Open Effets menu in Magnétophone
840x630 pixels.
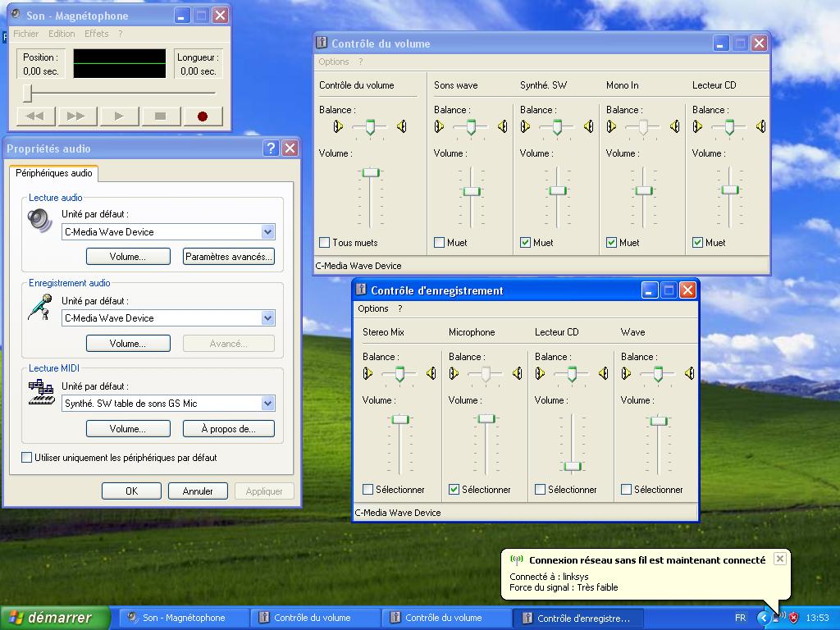coord(96,34)
